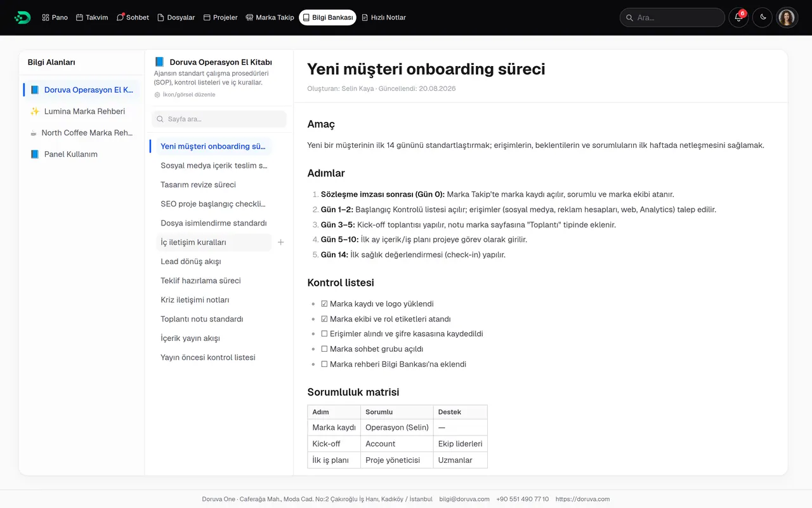Image resolution: width=812 pixels, height=508 pixels.
Task: Select the 'Tasarım revize süreci' page
Action: (214, 185)
